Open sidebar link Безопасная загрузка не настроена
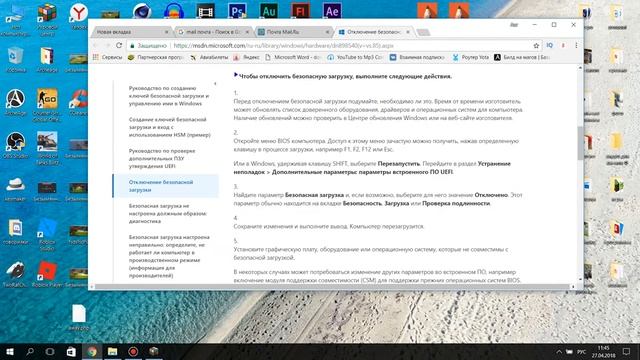This screenshot has height=360, width=640. pos(168,213)
